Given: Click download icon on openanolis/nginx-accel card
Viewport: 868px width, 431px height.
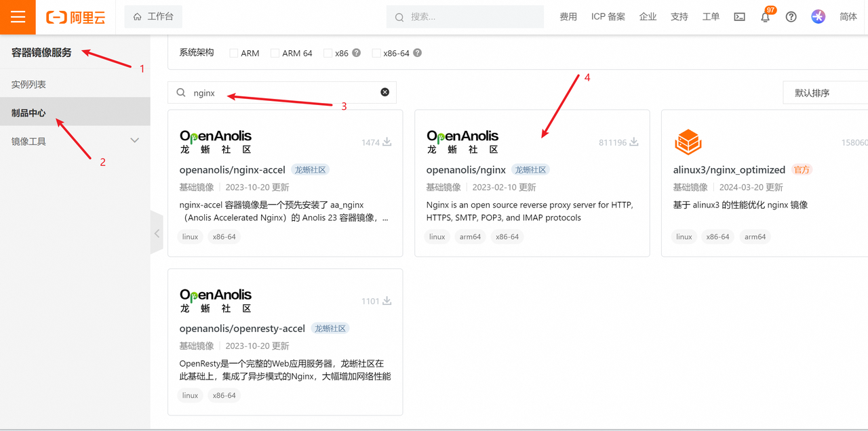Looking at the screenshot, I should coord(387,142).
